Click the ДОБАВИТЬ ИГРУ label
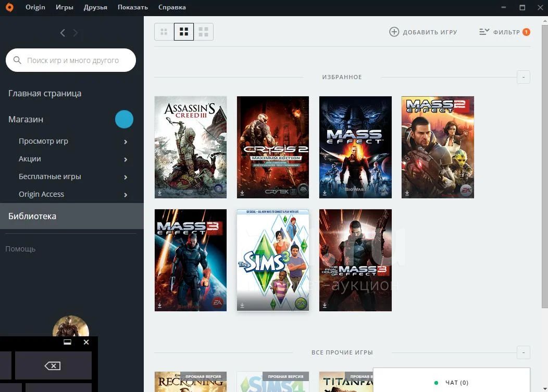This screenshot has height=392, width=548. click(430, 32)
